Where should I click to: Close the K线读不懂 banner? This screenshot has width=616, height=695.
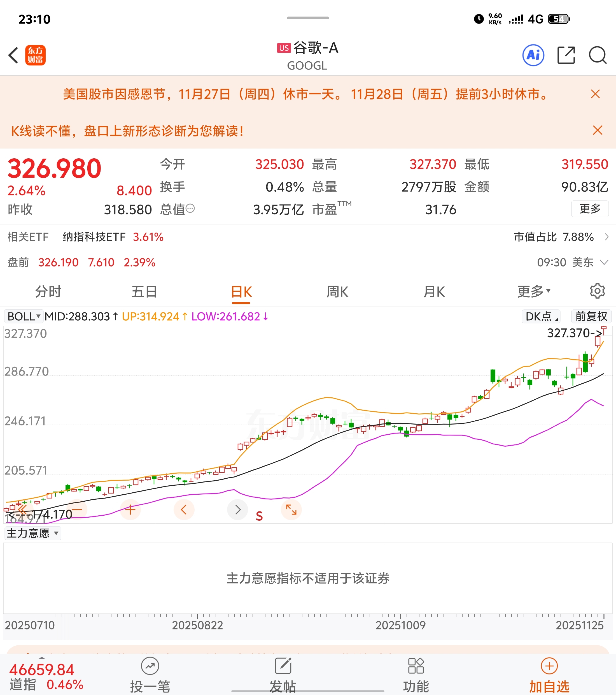tap(597, 130)
